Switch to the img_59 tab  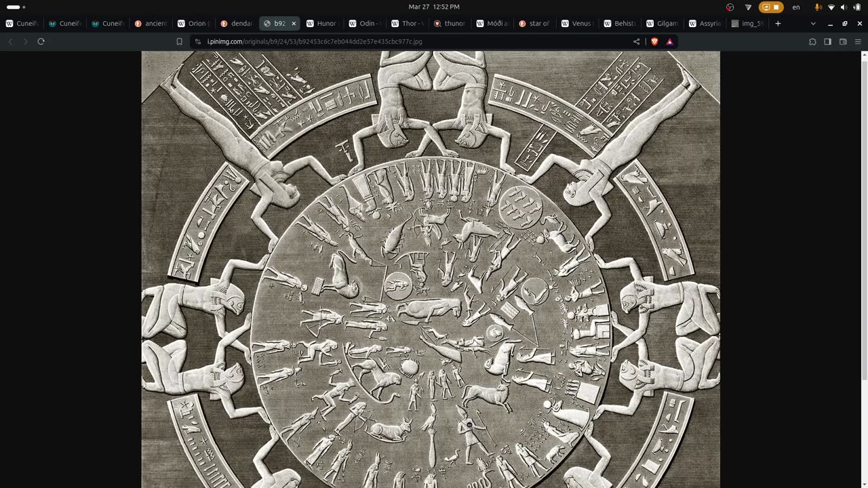pyautogui.click(x=749, y=23)
